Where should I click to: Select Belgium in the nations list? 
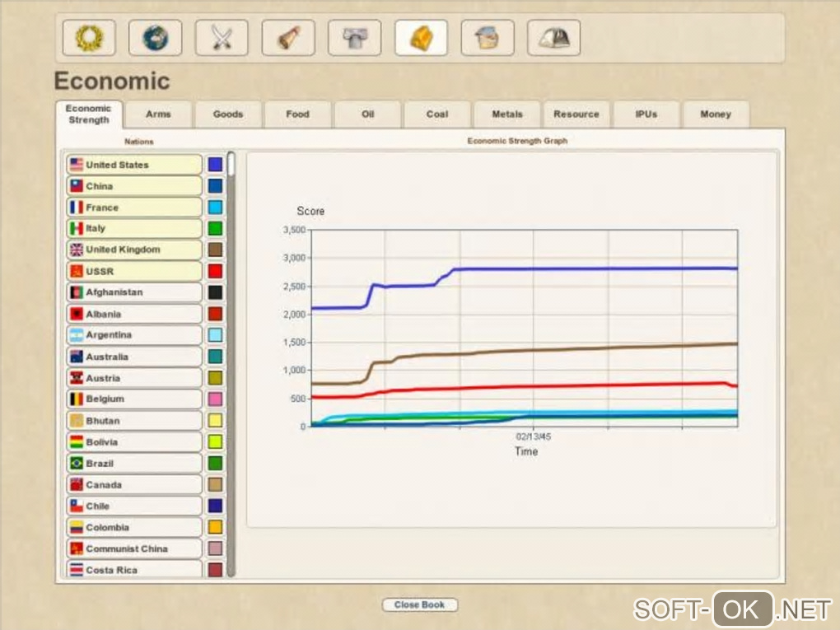point(134,399)
